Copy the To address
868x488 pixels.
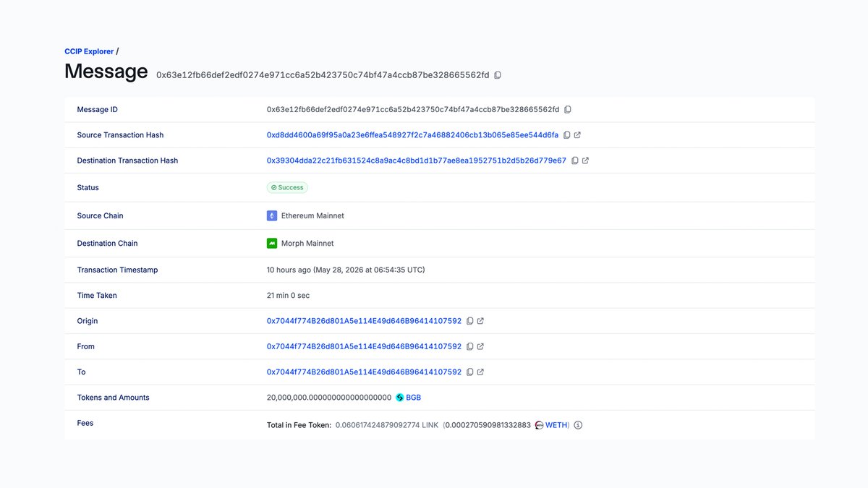pos(470,372)
